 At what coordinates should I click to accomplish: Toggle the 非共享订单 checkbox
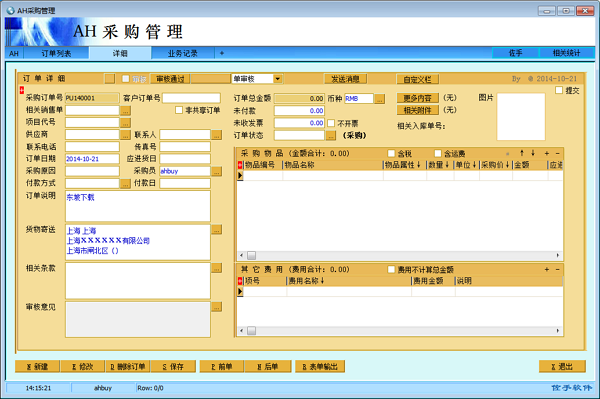coord(179,110)
